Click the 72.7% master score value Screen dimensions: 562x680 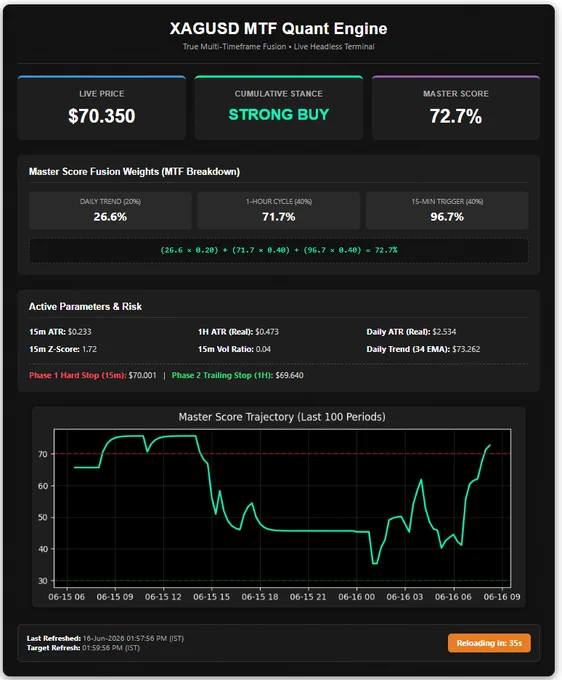click(456, 116)
